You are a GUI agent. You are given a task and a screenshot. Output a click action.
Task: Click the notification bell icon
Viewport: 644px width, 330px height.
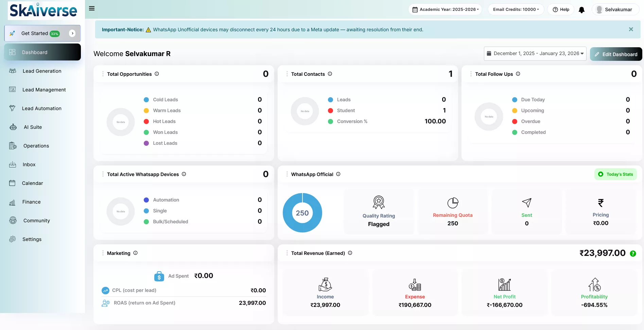click(x=581, y=10)
